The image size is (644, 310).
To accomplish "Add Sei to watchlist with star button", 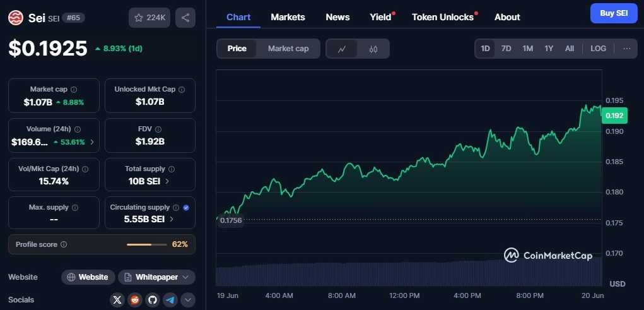I will coord(149,18).
